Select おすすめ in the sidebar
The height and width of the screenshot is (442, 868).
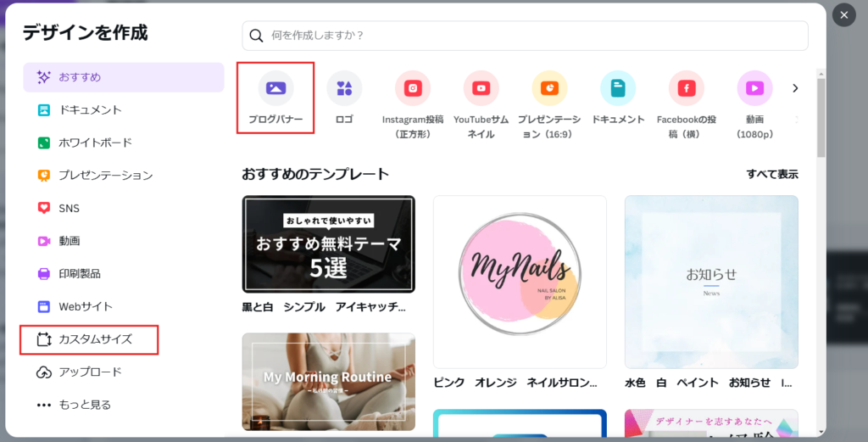(x=124, y=77)
